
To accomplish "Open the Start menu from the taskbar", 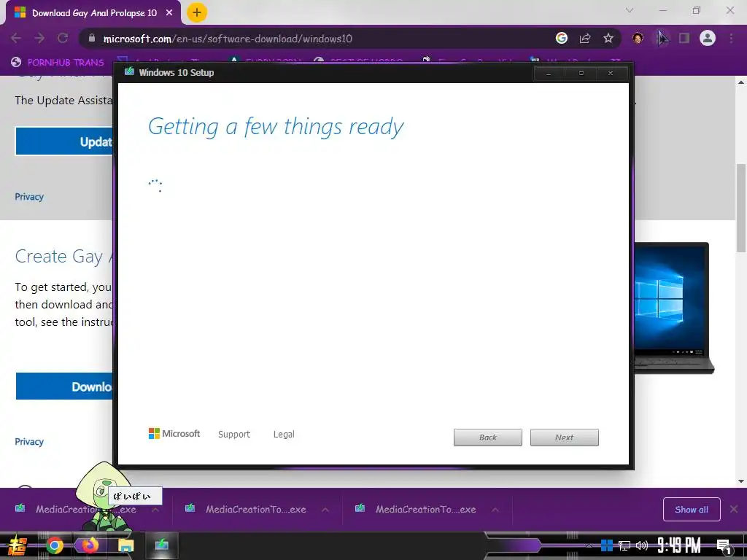I will 18,545.
